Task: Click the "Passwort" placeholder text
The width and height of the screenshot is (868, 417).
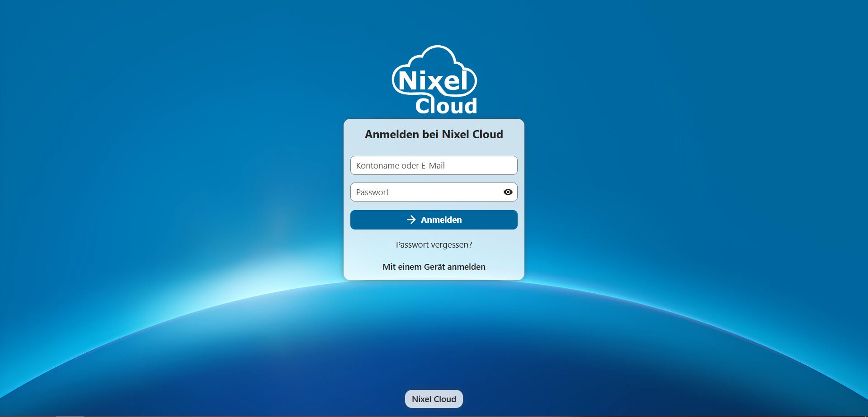Action: pos(372,192)
